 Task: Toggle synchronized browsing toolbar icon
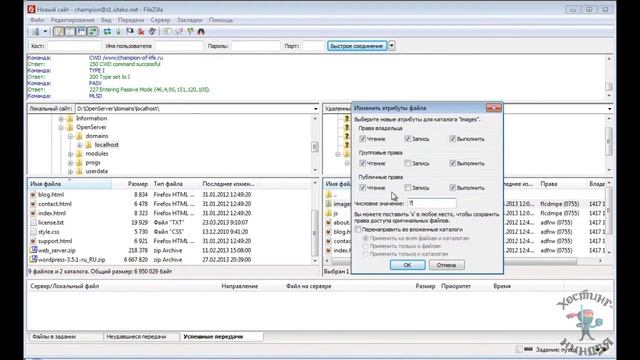190,31
